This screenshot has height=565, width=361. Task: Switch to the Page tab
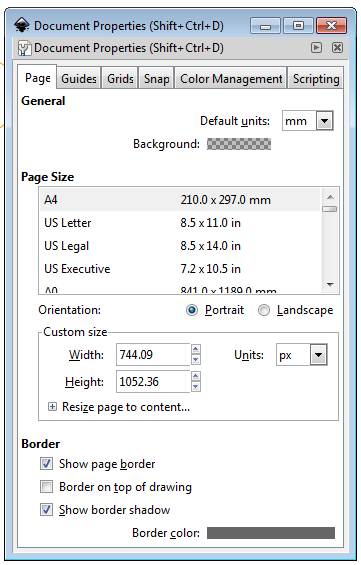pos(37,77)
